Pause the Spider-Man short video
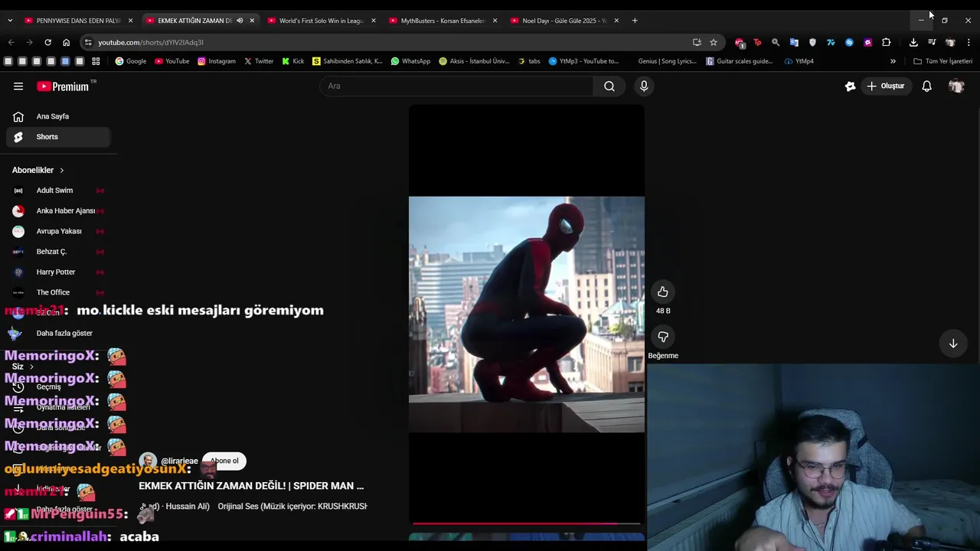Screen dimensions: 980x551 click(526, 315)
